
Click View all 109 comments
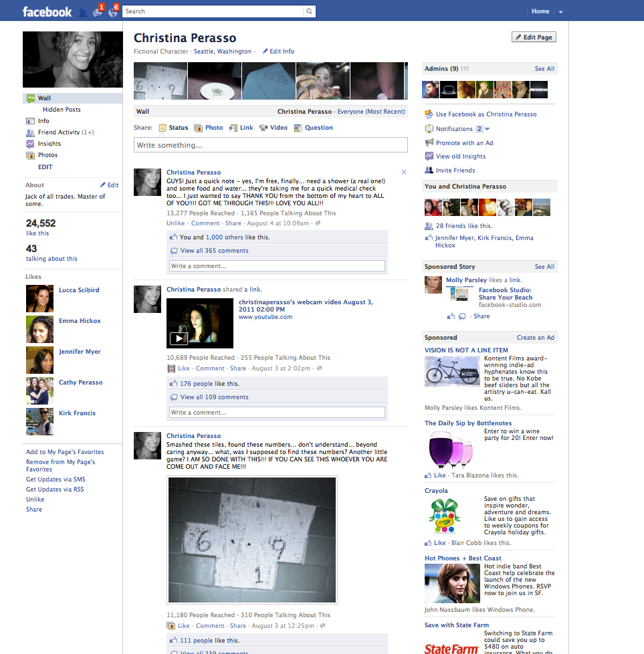pos(215,397)
